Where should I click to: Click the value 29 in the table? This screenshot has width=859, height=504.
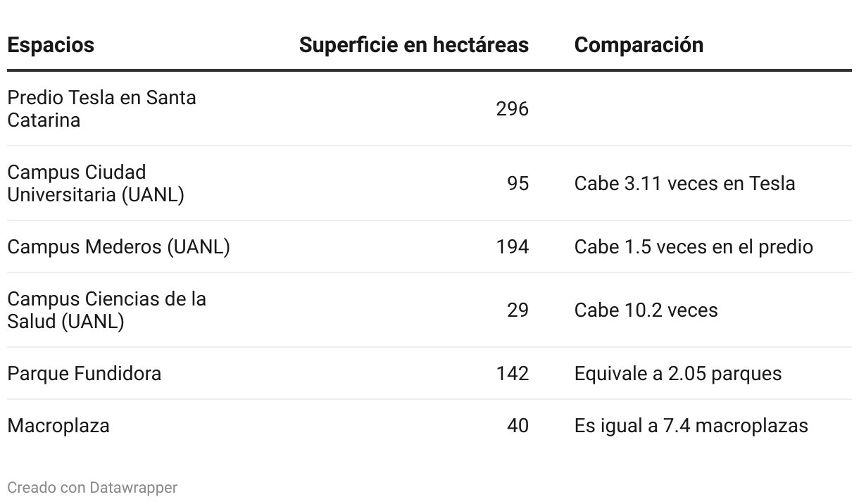pos(518,310)
